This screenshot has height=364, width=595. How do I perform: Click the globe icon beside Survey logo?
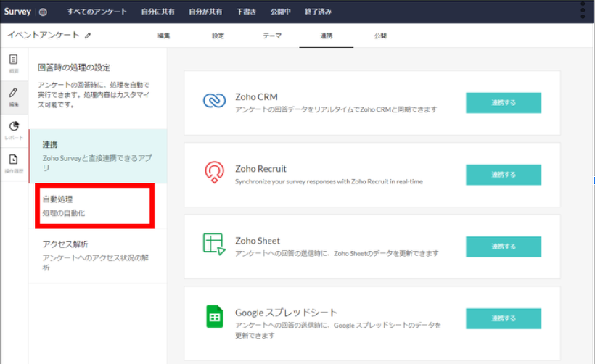pos(43,12)
